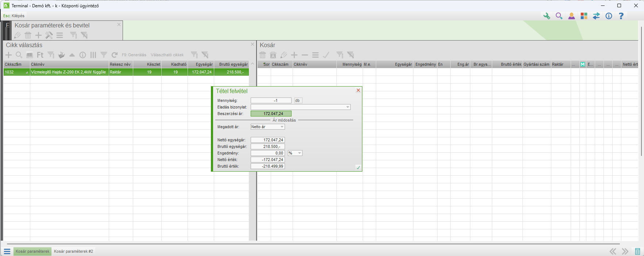Open the green wrench settings icon
The height and width of the screenshot is (256, 644).
[547, 16]
